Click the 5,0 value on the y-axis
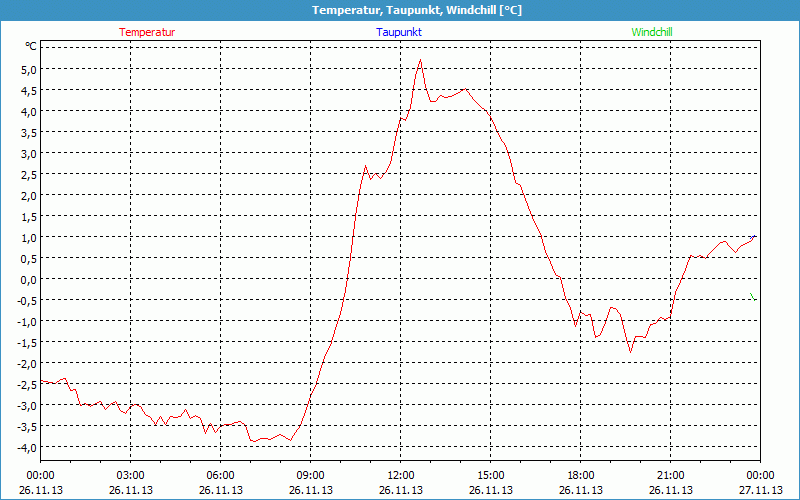This screenshot has height=500, width=800. pos(29,69)
